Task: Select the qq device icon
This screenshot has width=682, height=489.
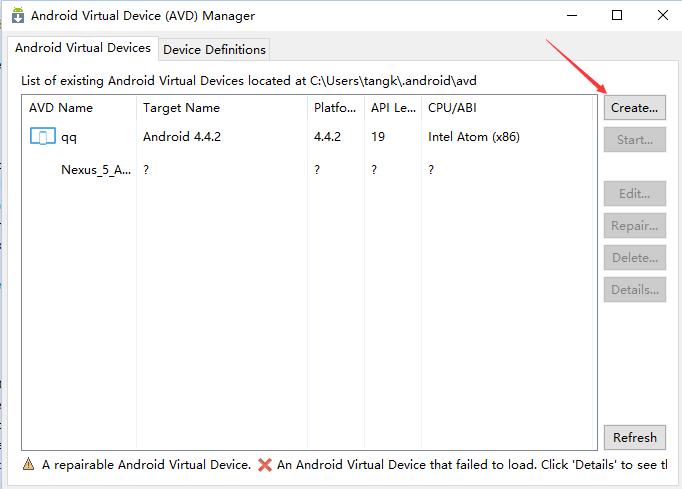Action: tap(43, 136)
